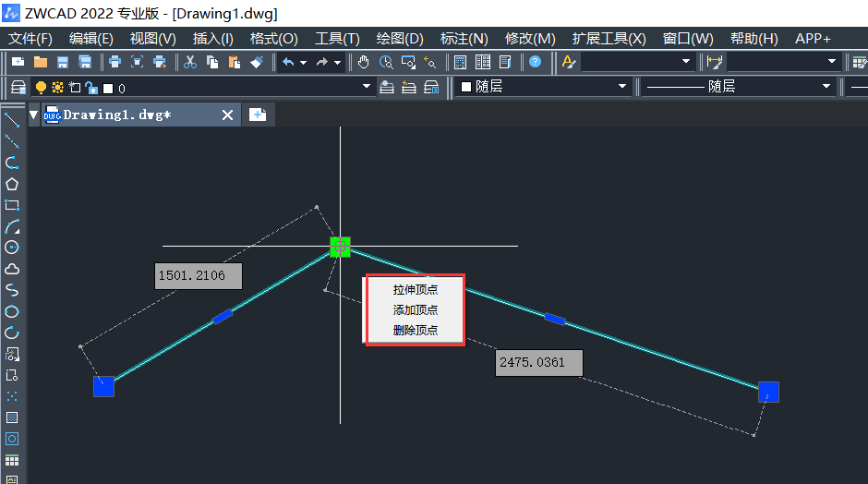Screen dimensions: 868x484
Task: Select the Line draw tool
Action: pyautogui.click(x=12, y=120)
